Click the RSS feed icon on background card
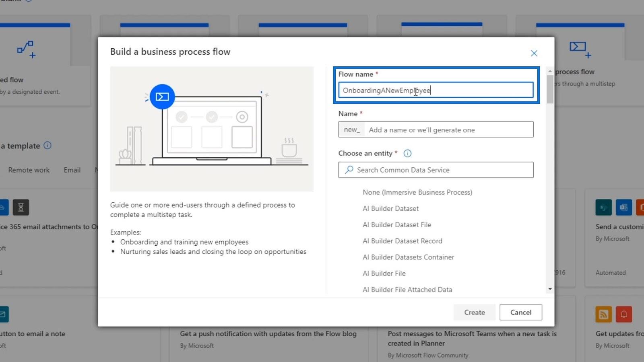 point(603,314)
